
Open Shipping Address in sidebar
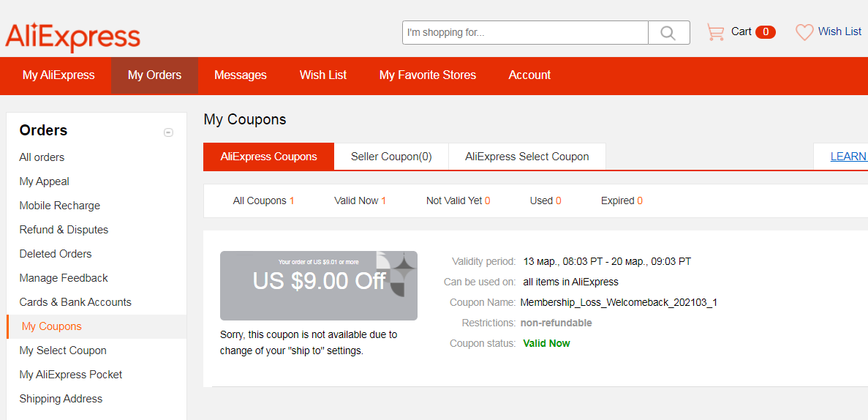point(61,398)
